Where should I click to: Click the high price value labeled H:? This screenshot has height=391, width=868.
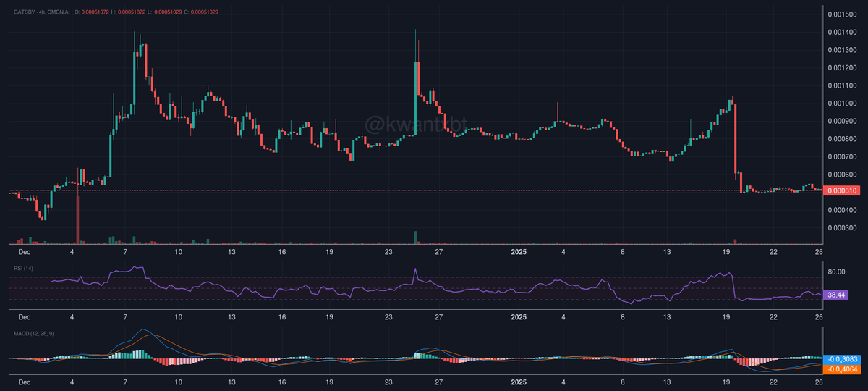tap(130, 12)
